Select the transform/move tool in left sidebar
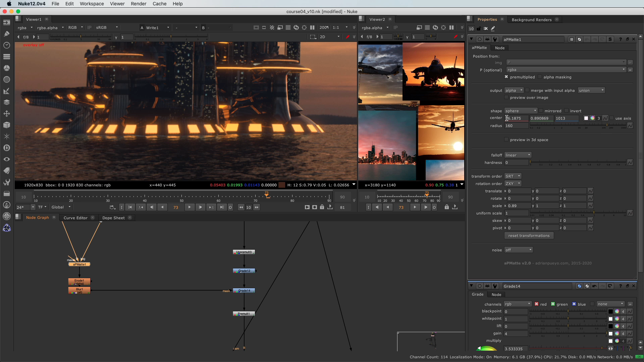Screen dimensions: 644x362 coord(7,113)
